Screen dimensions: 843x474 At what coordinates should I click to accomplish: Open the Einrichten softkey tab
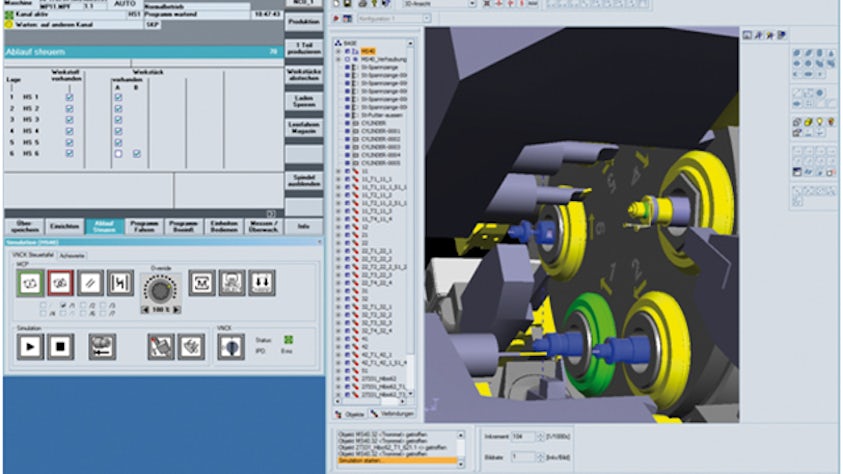pos(65,226)
